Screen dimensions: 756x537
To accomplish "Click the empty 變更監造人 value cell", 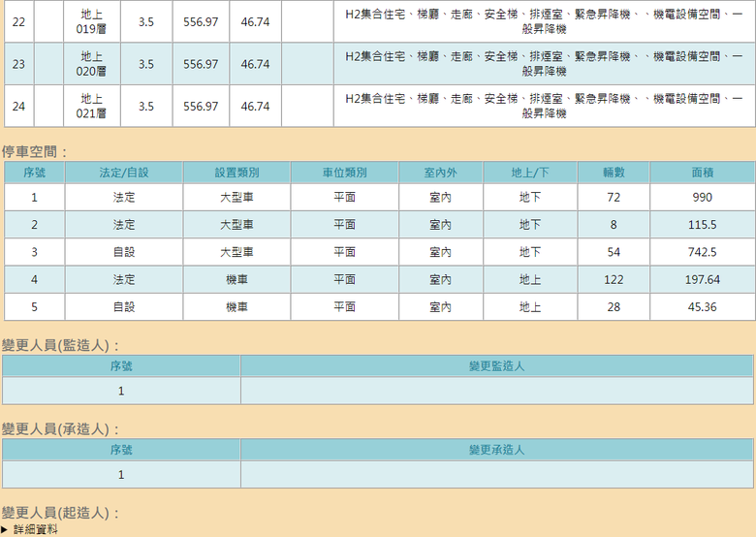I will [496, 391].
